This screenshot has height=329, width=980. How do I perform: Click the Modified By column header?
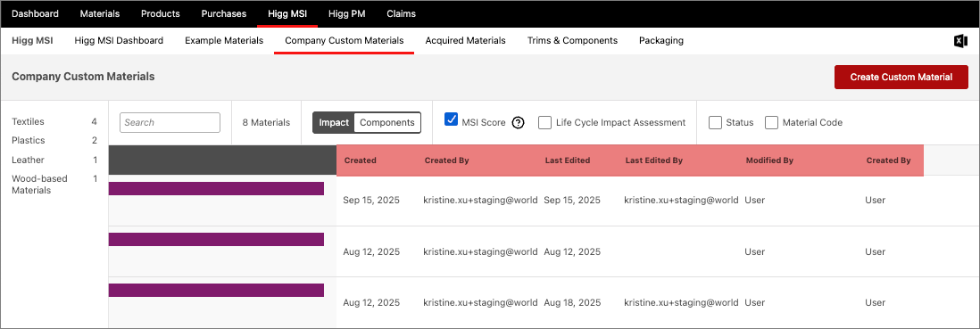(x=769, y=160)
